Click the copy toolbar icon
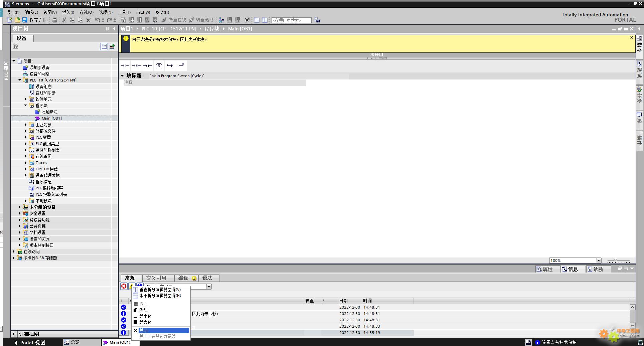This screenshot has width=644, height=346. pyautogui.click(x=72, y=20)
